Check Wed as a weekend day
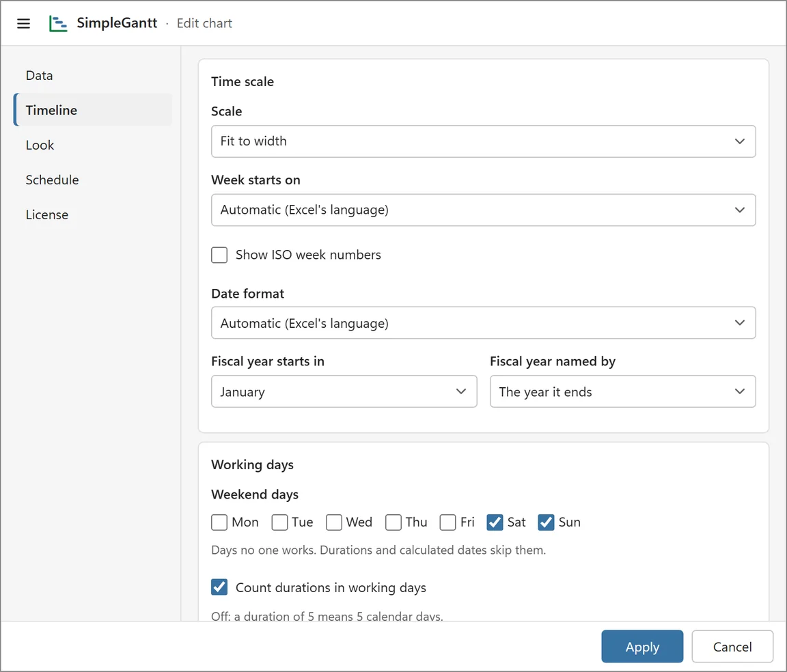 (334, 522)
